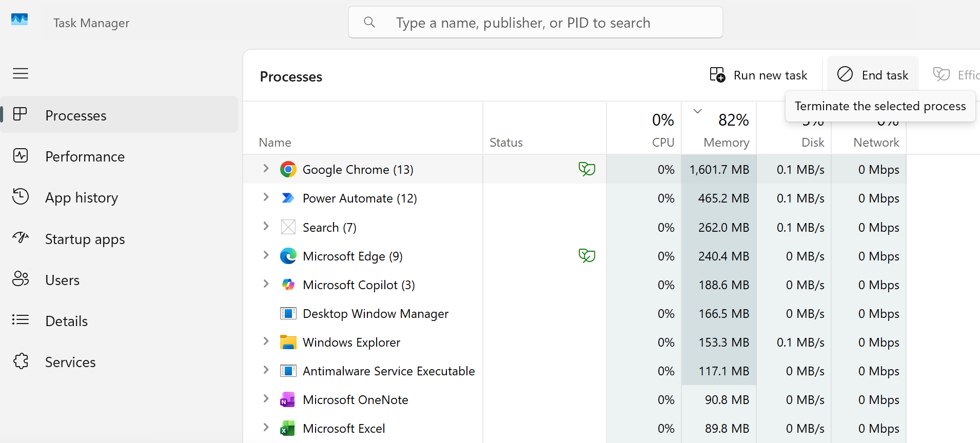Click the 1,601.7 MB memory value
This screenshot has width=980, height=443.
(719, 169)
